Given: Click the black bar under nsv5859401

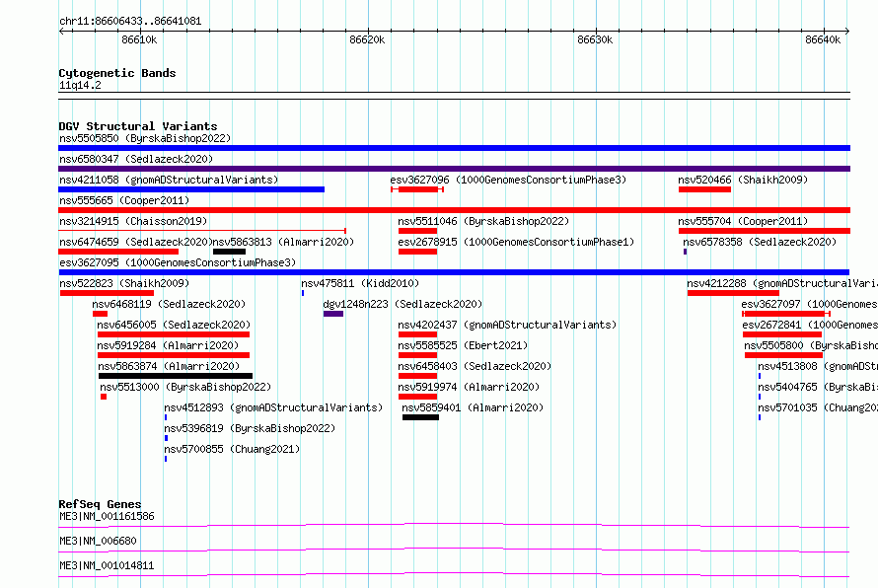Looking at the screenshot, I should pyautogui.click(x=420, y=417).
